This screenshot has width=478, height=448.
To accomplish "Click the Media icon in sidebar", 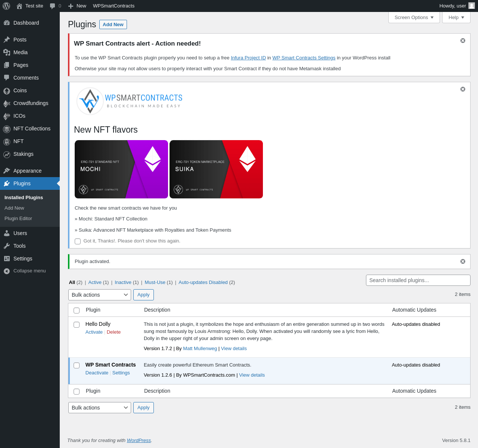I will point(7,52).
